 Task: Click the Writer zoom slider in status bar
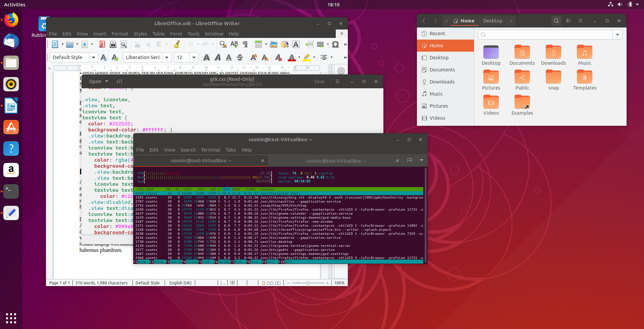point(308,283)
